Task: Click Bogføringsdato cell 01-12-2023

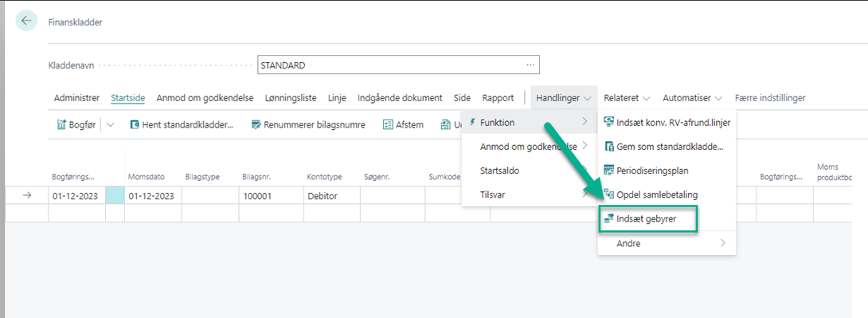Action: pos(76,195)
